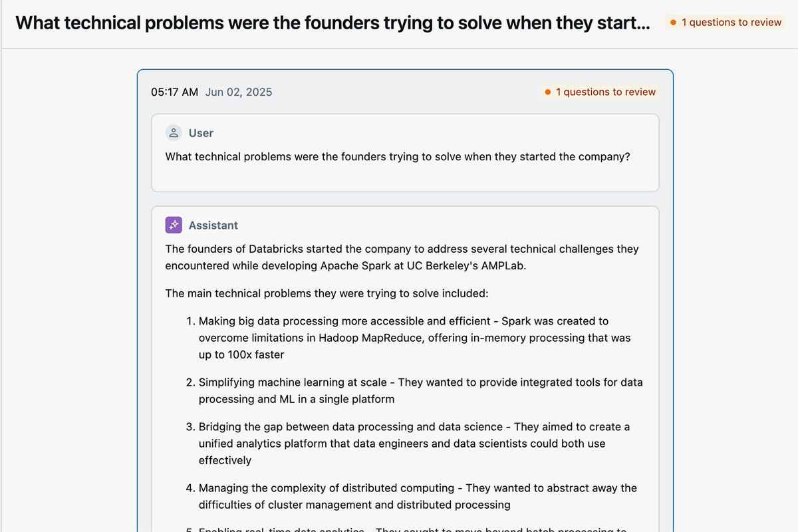Click the sparkle icon to view assistant details
This screenshot has width=798, height=532.
174,225
